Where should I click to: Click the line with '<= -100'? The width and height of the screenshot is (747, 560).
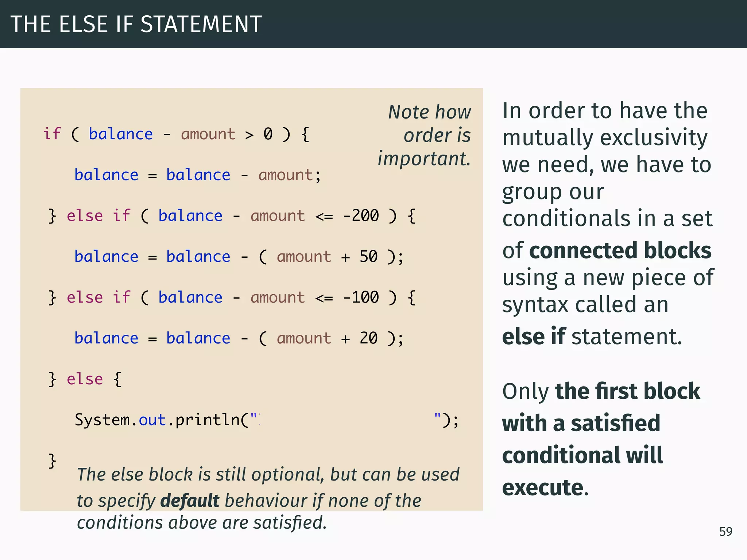point(232,297)
